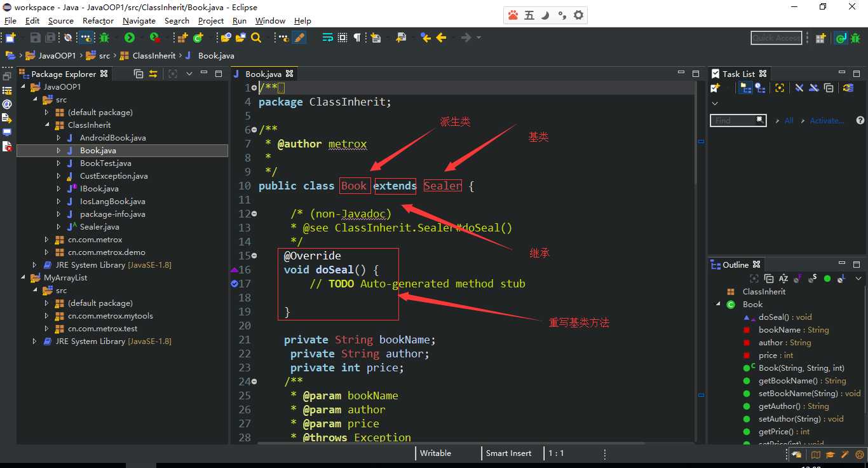Click the Open Perspective icon
This screenshot has height=468, width=868.
820,38
